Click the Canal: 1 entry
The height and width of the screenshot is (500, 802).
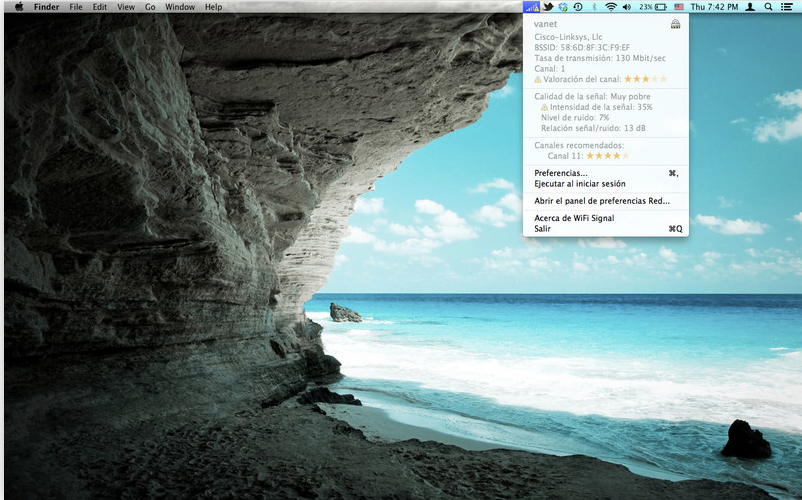pos(550,69)
